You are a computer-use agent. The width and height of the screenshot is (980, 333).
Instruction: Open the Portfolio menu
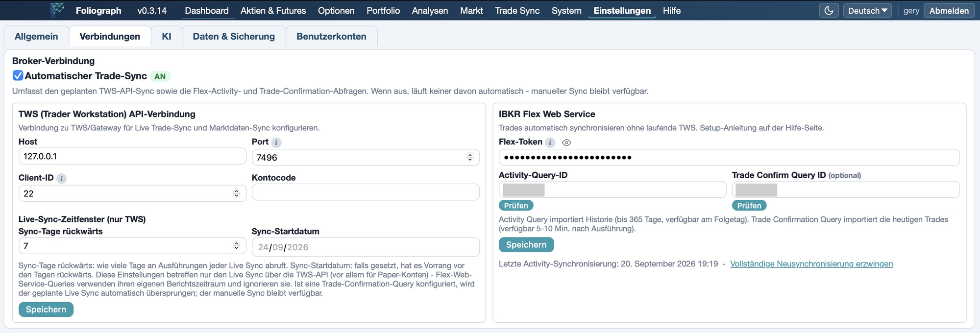(x=383, y=10)
